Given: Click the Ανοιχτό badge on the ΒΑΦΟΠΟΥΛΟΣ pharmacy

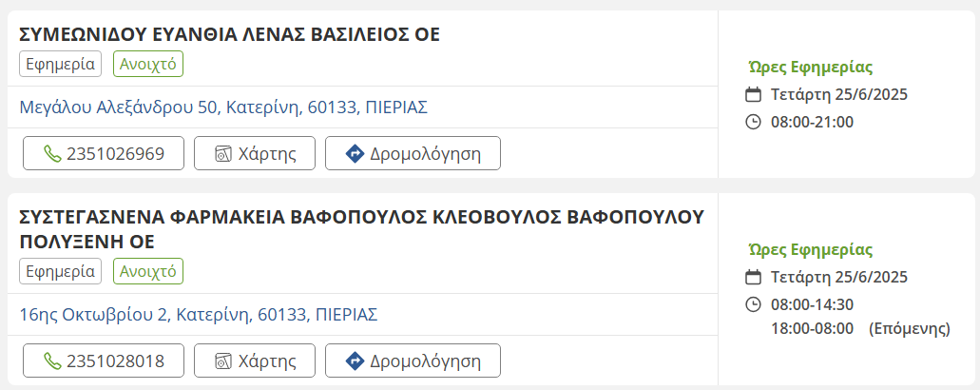Looking at the screenshot, I should [x=148, y=271].
